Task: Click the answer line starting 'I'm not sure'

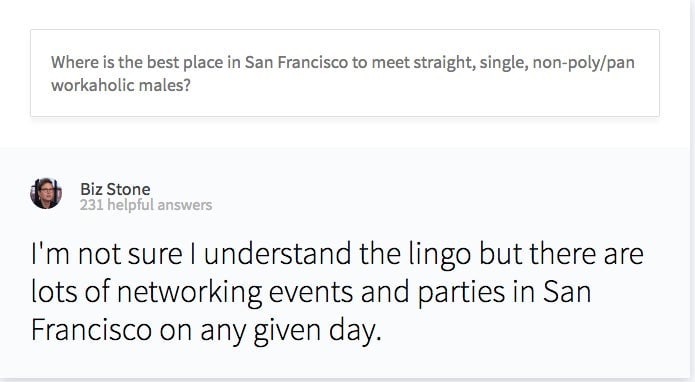Action: point(337,254)
